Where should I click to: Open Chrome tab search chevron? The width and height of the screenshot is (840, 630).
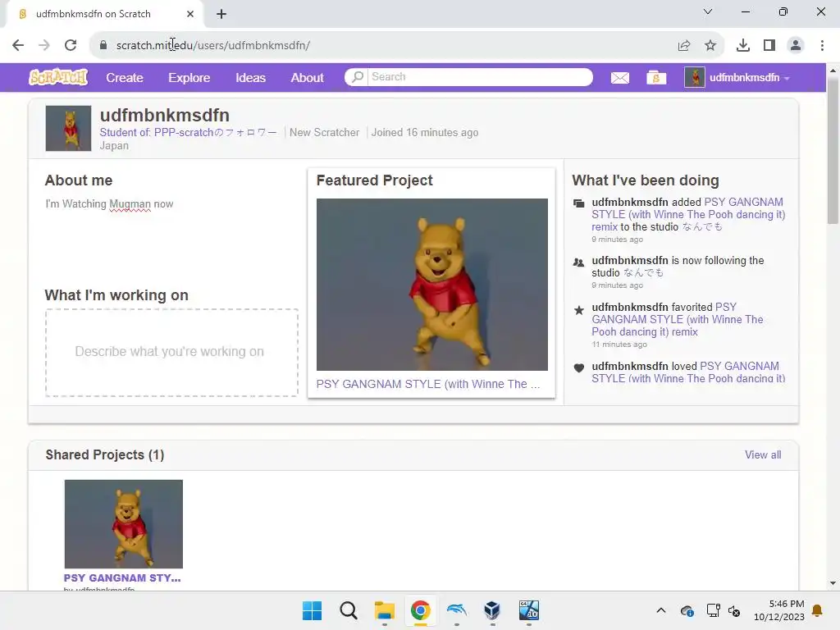click(x=708, y=11)
